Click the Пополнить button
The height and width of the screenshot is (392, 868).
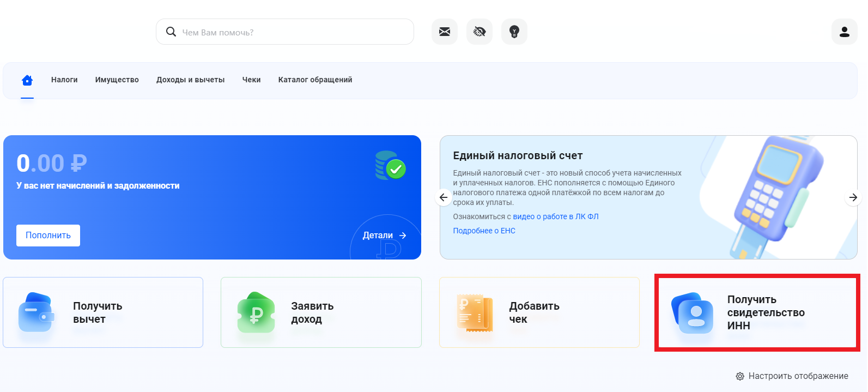click(48, 236)
